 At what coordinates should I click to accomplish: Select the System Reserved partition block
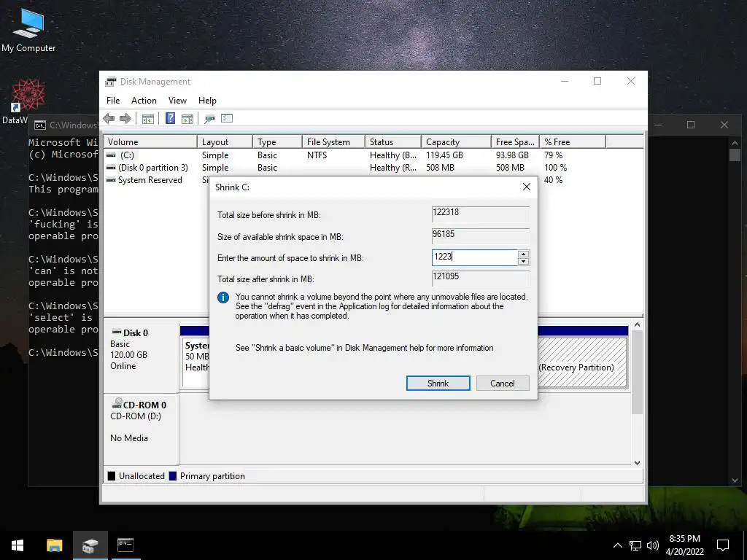tap(196, 362)
